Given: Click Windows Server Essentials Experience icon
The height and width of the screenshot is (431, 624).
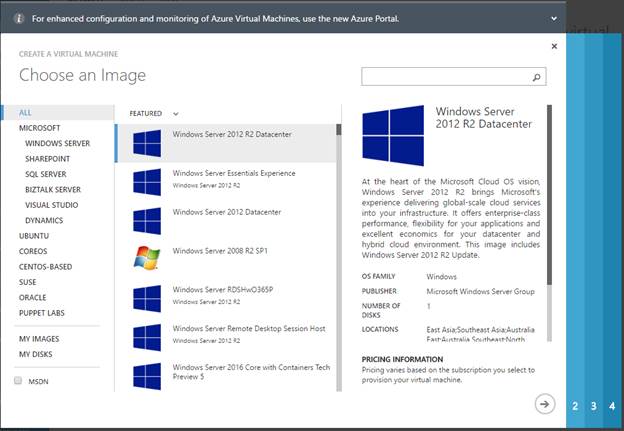Looking at the screenshot, I should (x=147, y=182).
